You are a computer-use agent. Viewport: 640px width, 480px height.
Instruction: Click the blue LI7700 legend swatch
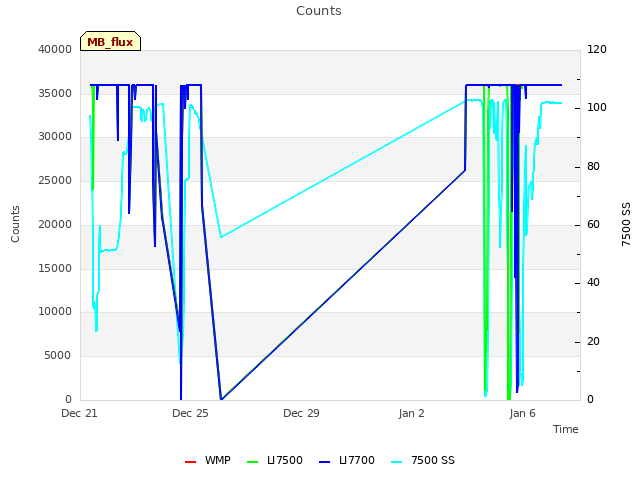[x=324, y=462]
